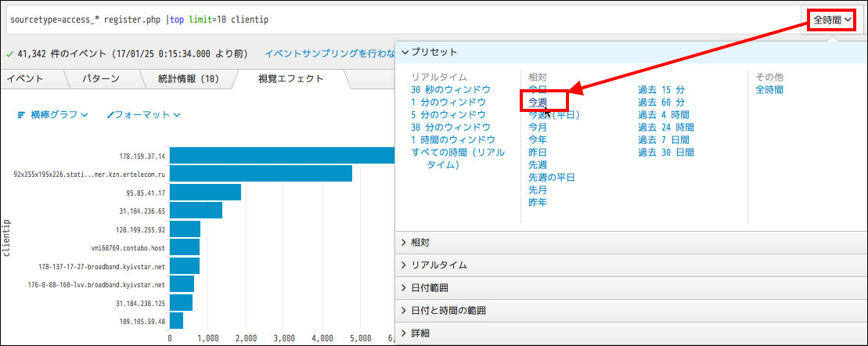This screenshot has height=346, width=868.
Task: Select 過去 7 日間 time preset
Action: 663,139
